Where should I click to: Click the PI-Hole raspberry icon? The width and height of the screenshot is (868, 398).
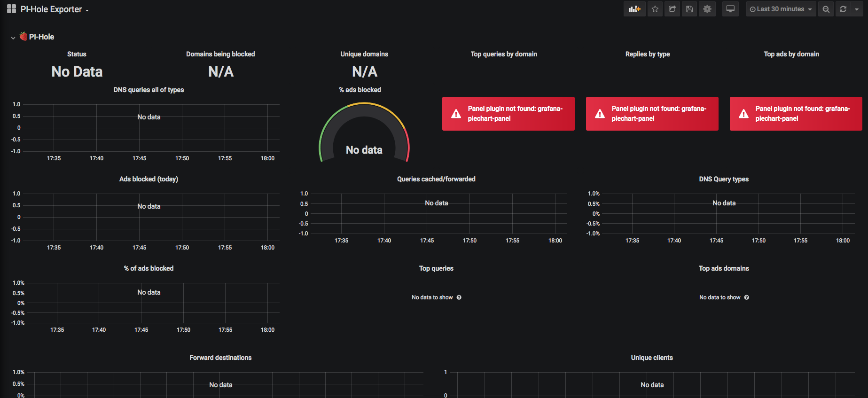(23, 36)
